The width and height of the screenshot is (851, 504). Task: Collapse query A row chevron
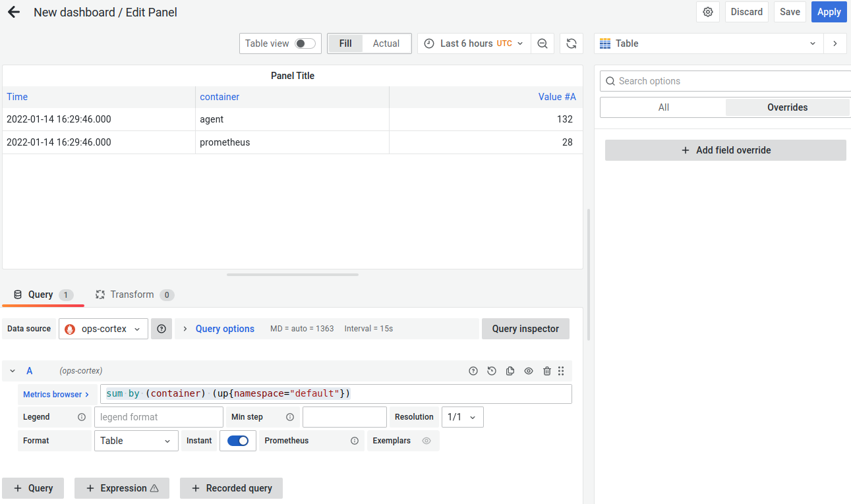(13, 371)
